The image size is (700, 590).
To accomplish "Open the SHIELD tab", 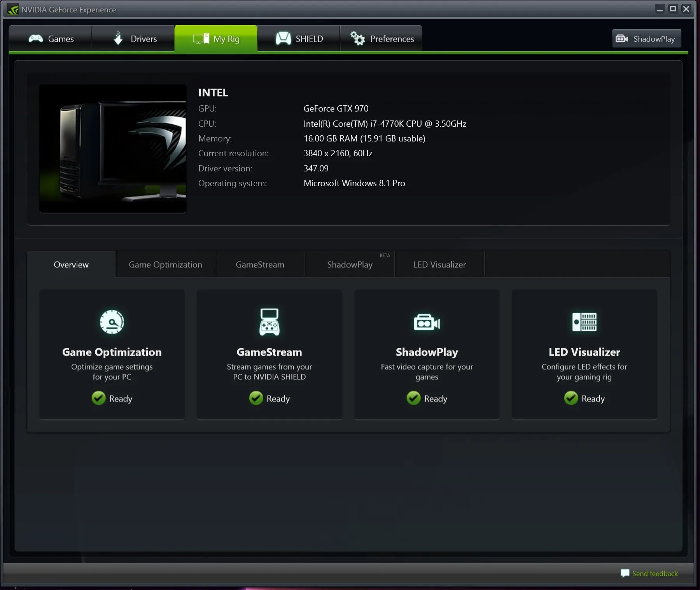I will pyautogui.click(x=299, y=38).
